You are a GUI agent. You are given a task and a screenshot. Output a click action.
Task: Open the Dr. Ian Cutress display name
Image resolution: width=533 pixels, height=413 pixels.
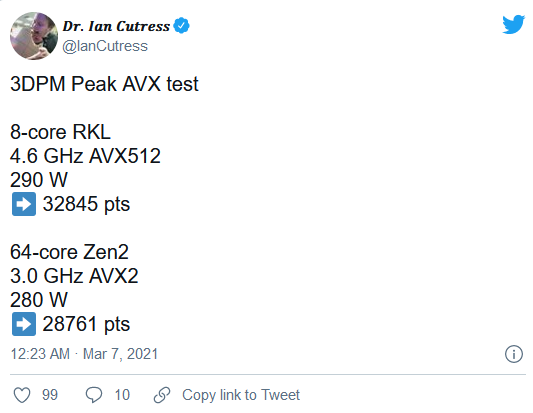pos(116,26)
